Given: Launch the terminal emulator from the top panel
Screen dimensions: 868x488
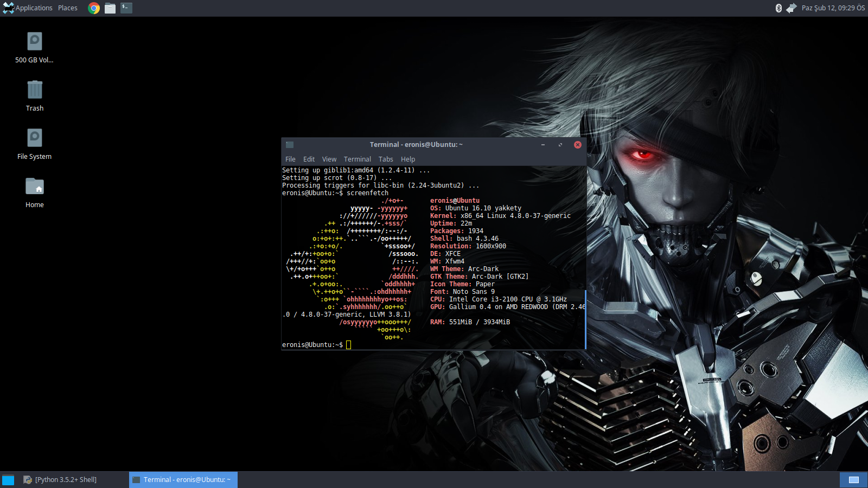Looking at the screenshot, I should 126,8.
